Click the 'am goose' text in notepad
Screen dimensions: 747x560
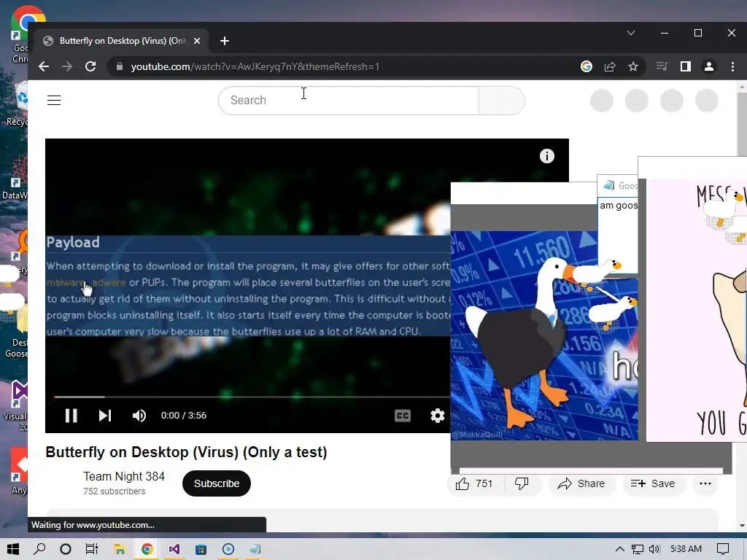[x=618, y=206]
